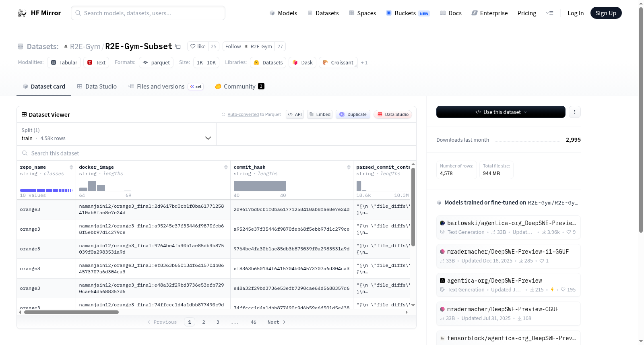Click the repo_name distribution histogram
Image resolution: width=644 pixels, height=345 pixels.
pyautogui.click(x=46, y=190)
